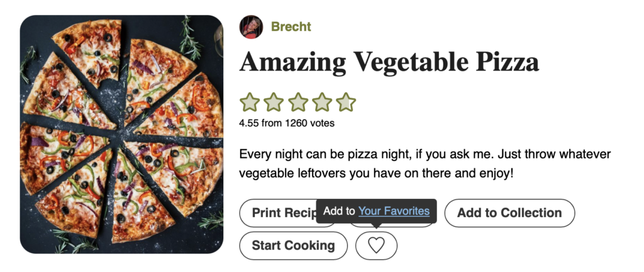644x272 pixels.
Task: Click the "Every night can be pizza night" line
Action: tap(425, 154)
